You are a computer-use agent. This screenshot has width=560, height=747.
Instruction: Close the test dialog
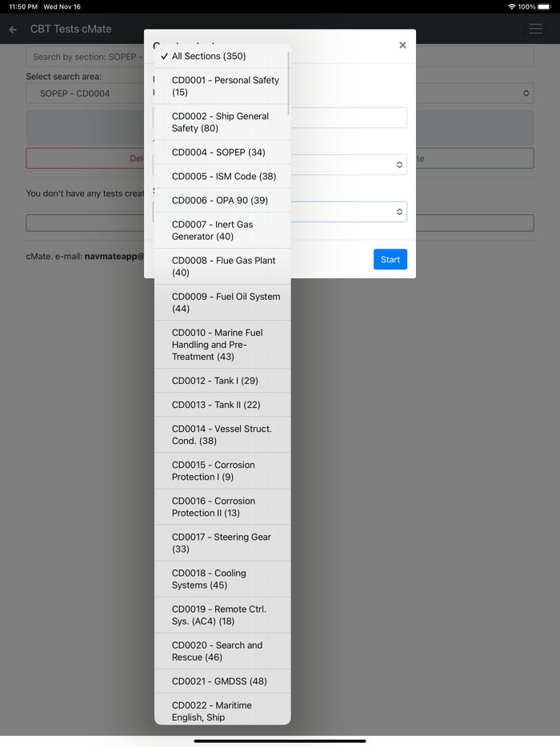click(x=402, y=46)
